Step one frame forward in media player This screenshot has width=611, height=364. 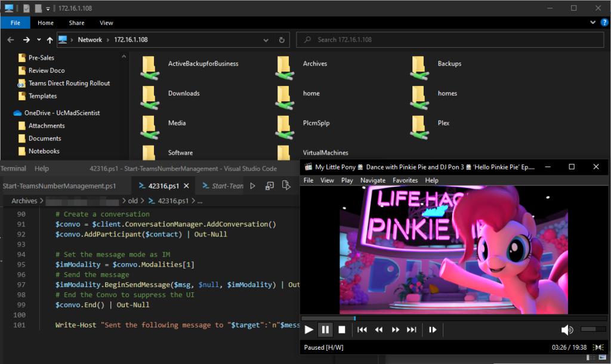coord(433,330)
